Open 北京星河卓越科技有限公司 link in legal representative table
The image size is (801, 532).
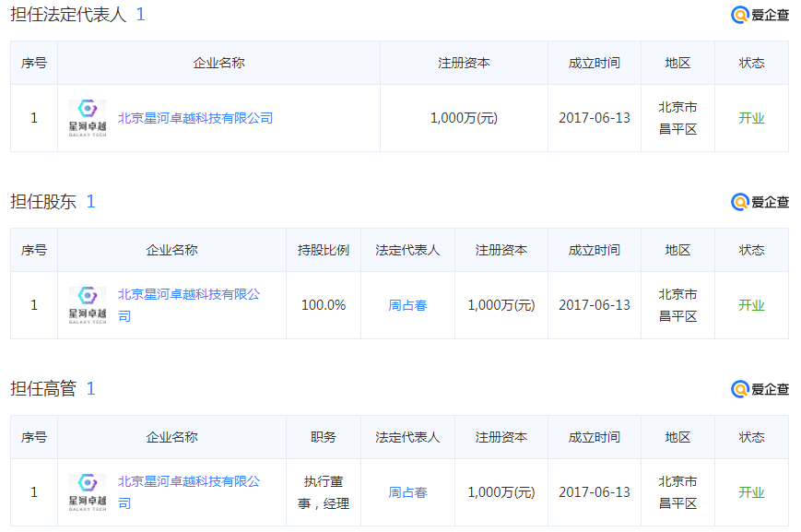click(x=195, y=118)
